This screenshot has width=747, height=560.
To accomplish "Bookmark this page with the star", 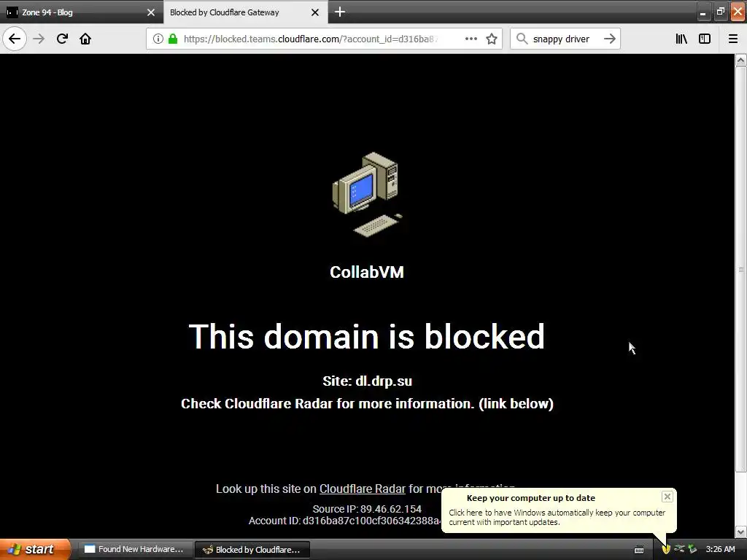I will point(492,39).
